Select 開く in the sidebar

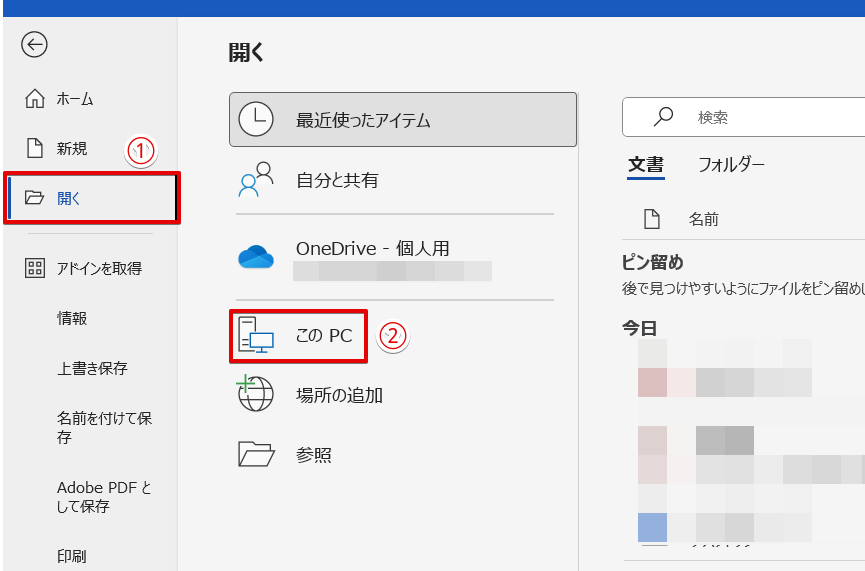92,198
